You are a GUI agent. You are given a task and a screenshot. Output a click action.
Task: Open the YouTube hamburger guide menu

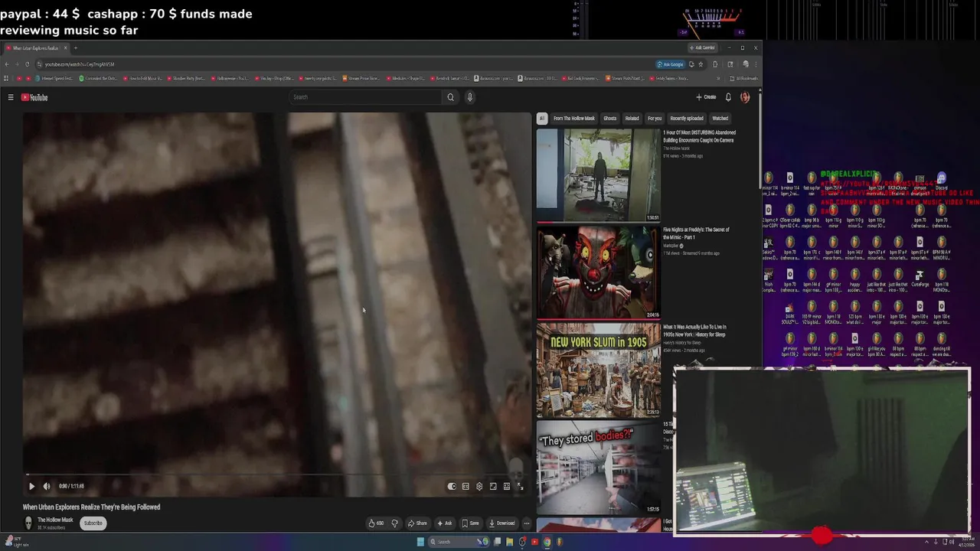(11, 97)
